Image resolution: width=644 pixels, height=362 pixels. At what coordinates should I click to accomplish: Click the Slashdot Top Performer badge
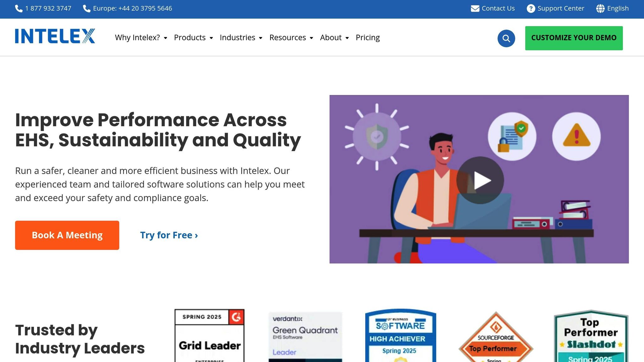[591, 336]
